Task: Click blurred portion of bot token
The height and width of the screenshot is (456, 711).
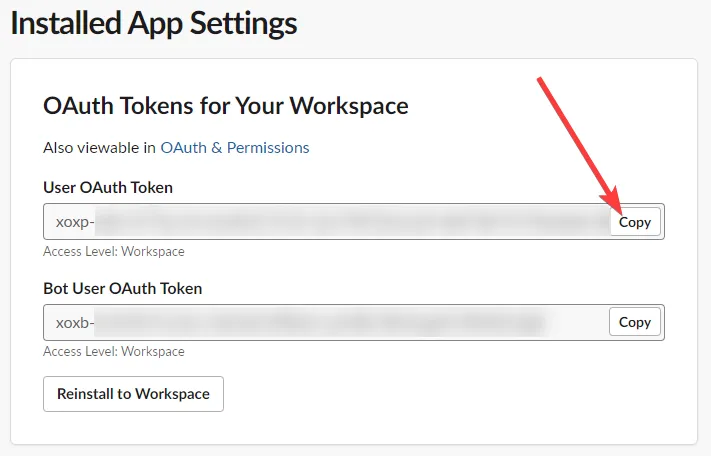Action: 320,322
